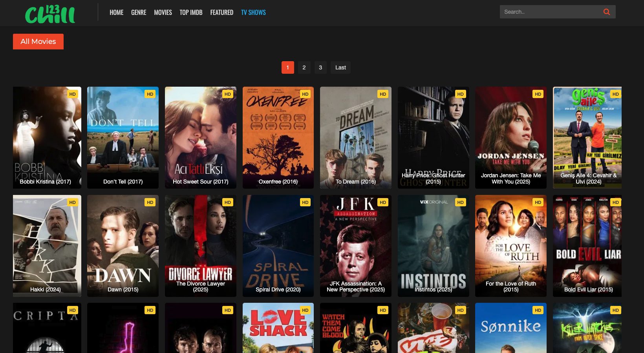Jump to page 3
Viewport: 644px width, 353px height.
320,67
